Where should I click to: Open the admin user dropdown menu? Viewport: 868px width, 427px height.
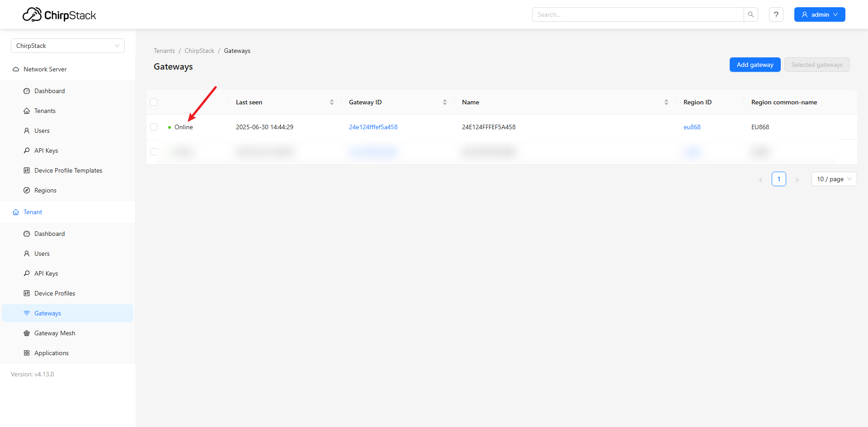(x=820, y=14)
